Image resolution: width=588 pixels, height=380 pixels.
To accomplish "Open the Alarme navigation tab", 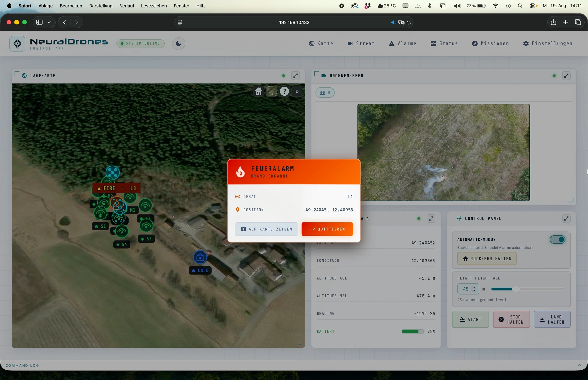I will (402, 43).
